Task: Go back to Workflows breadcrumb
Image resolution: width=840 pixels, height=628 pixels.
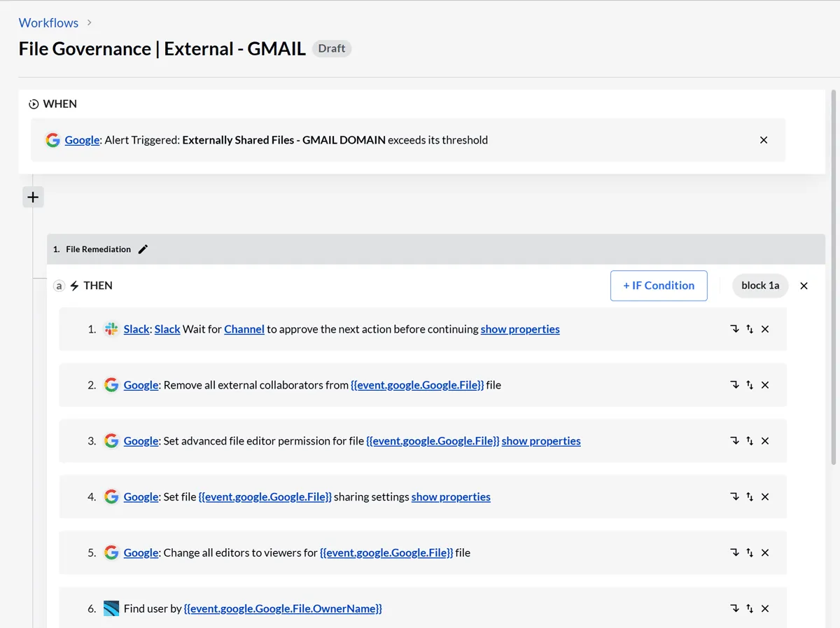Action: [48, 23]
